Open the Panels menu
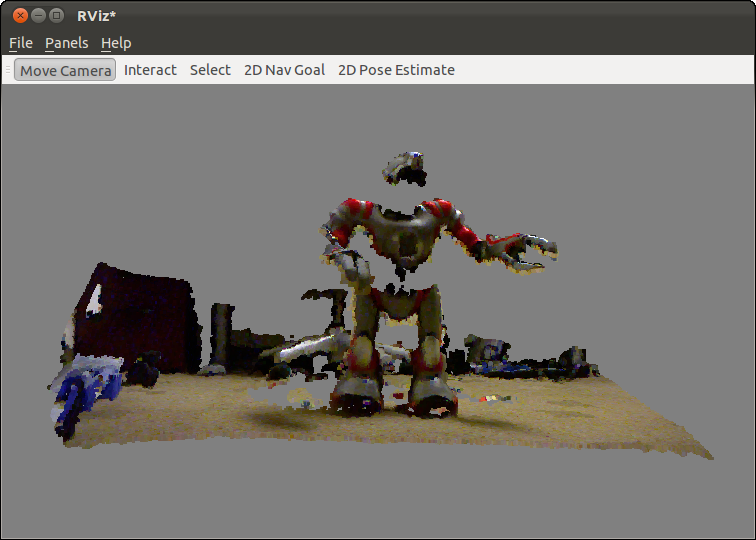 pos(66,43)
